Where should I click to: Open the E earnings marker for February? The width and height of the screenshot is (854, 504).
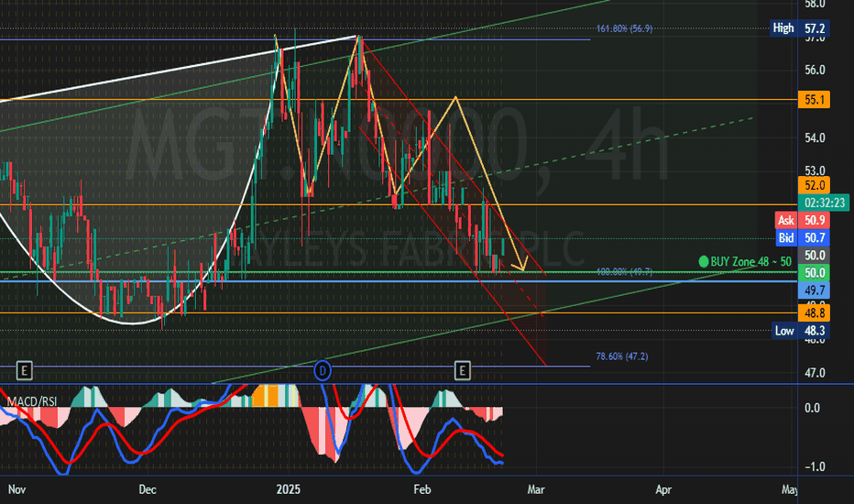(462, 371)
